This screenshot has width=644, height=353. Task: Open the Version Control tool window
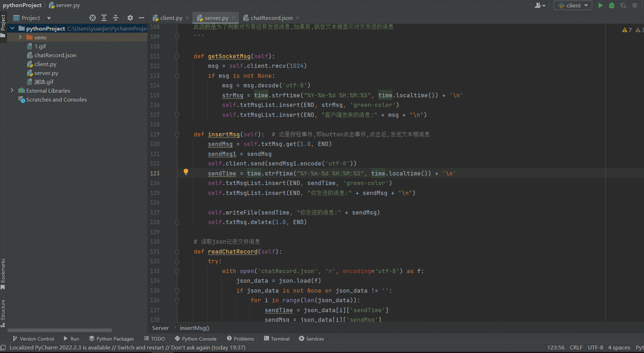(x=33, y=339)
